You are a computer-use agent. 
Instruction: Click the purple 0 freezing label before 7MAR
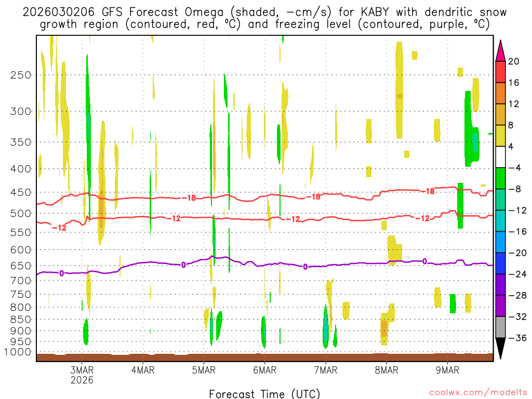[305, 267]
